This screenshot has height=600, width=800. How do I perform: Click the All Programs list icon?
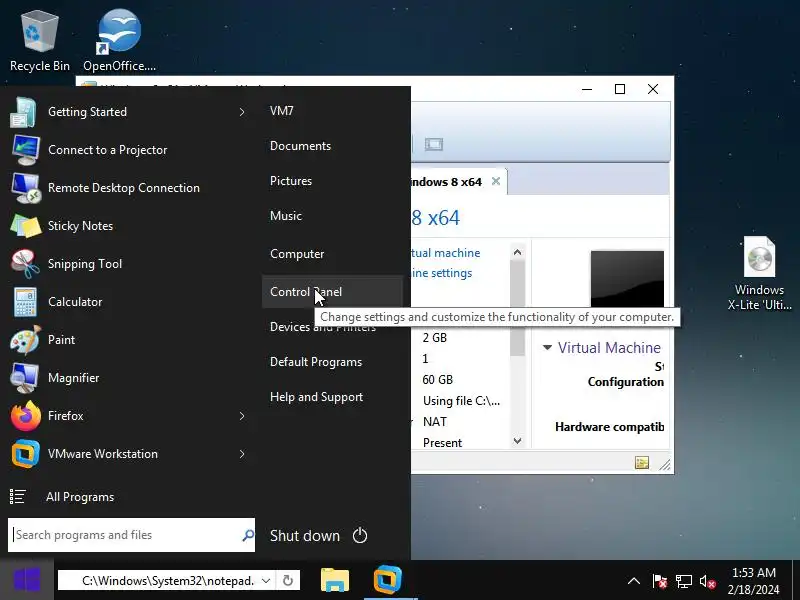pos(18,496)
